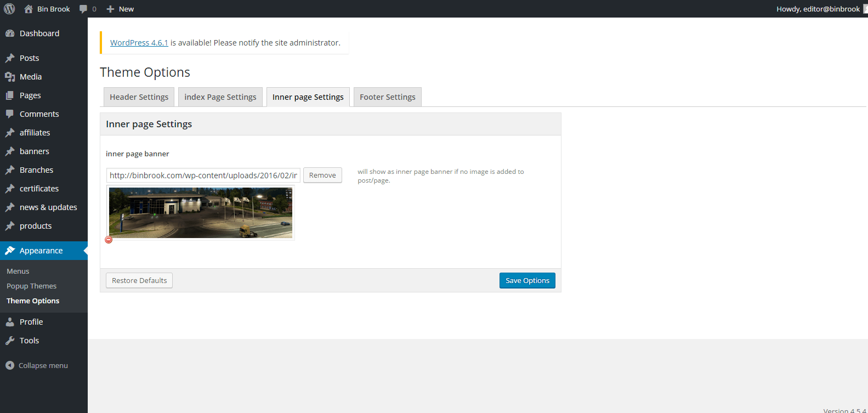The width and height of the screenshot is (868, 413).
Task: Click the Tools wrench icon
Action: point(10,341)
